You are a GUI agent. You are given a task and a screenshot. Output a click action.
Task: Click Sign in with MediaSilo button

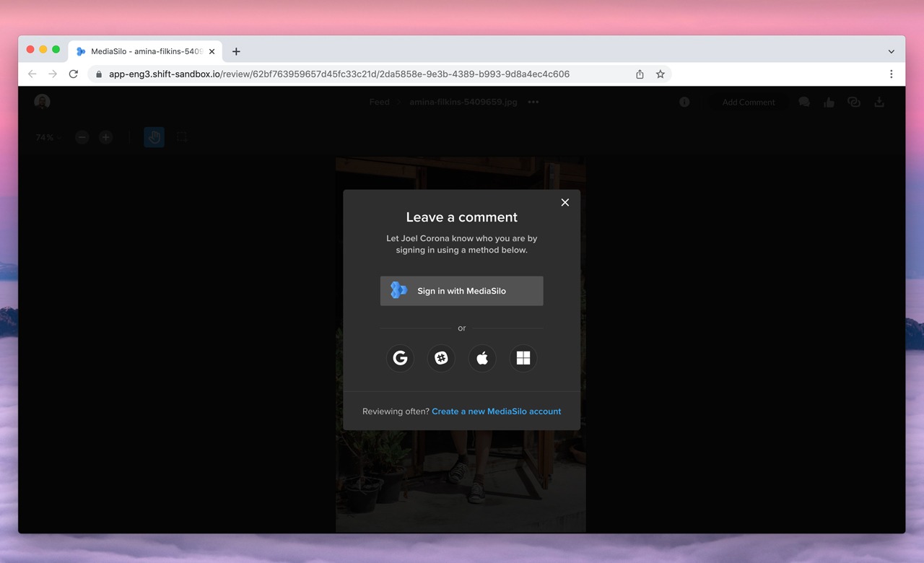click(461, 291)
